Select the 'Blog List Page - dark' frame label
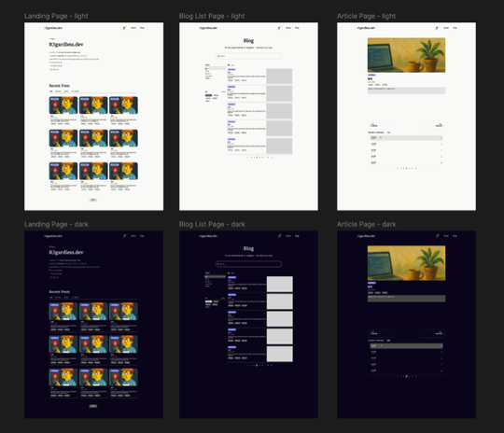 pyautogui.click(x=212, y=224)
